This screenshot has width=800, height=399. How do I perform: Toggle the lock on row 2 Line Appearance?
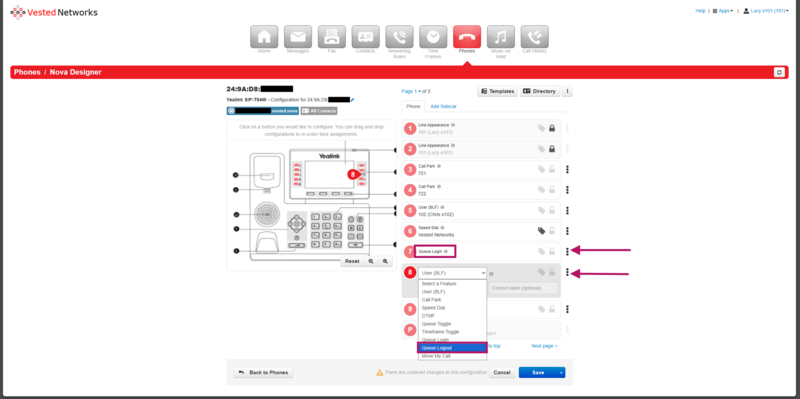pos(552,149)
